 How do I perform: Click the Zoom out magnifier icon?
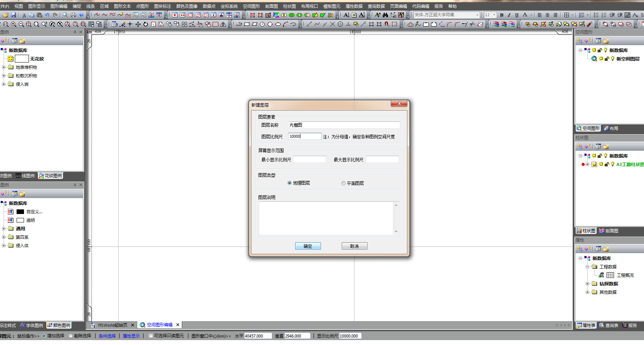point(21,24)
